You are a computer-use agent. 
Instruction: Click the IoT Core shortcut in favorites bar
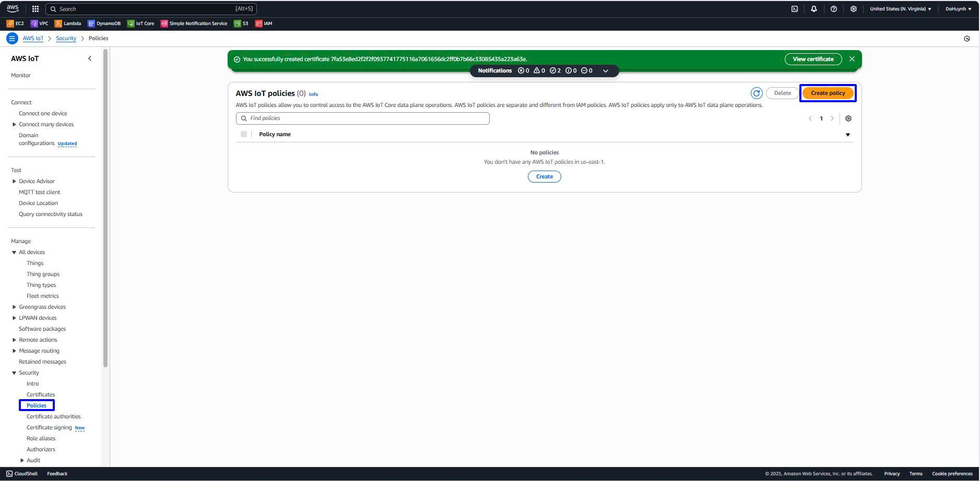point(140,23)
